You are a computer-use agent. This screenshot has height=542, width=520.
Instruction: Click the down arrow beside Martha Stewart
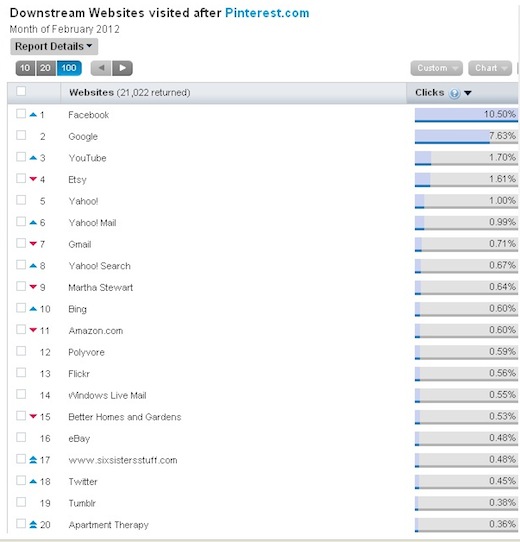click(x=33, y=287)
